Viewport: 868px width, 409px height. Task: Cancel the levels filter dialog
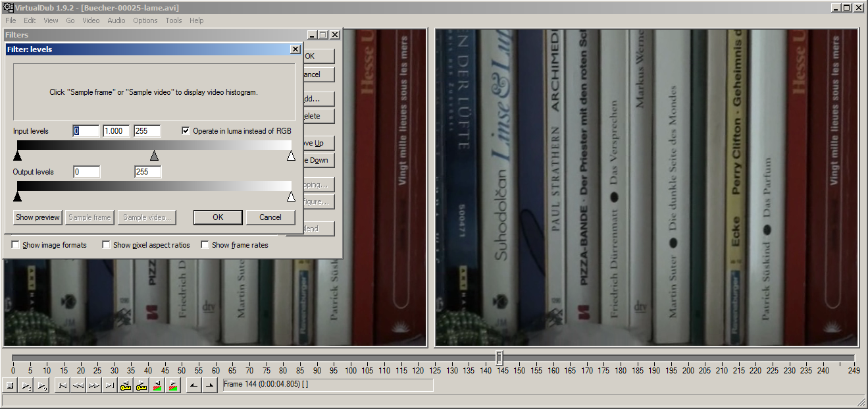(x=270, y=217)
